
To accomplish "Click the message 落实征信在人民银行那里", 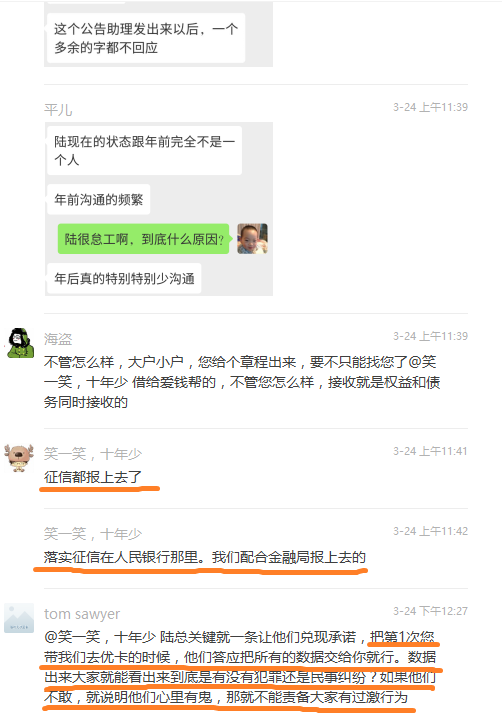I will [x=205, y=557].
